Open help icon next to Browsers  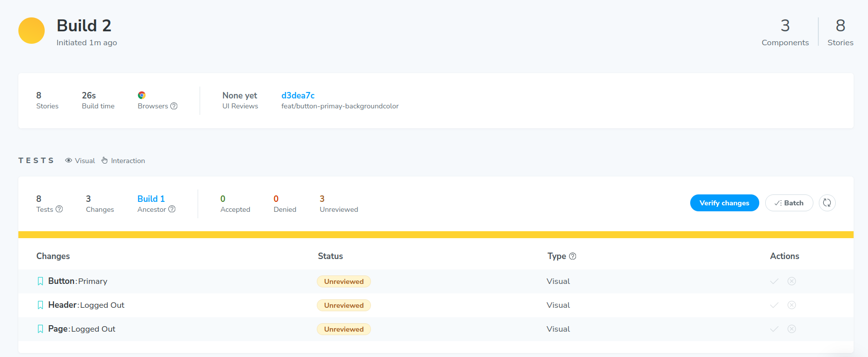(x=174, y=106)
